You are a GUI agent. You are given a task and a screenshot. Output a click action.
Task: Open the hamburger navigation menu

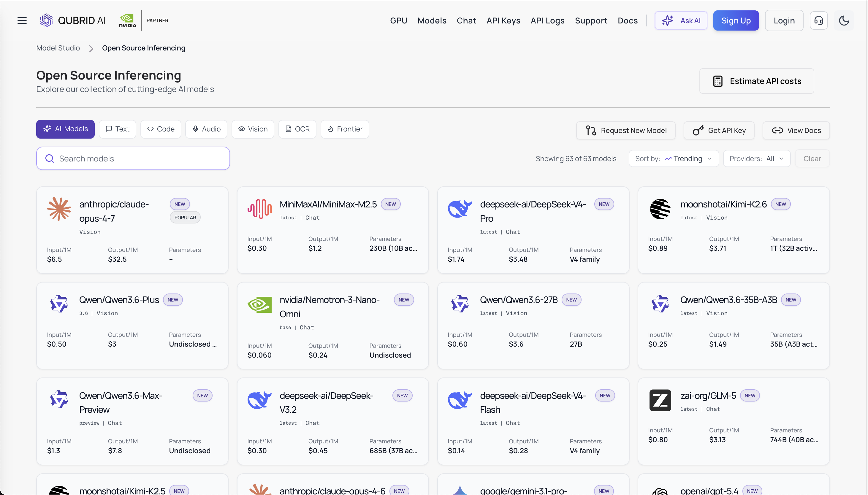pos(22,20)
